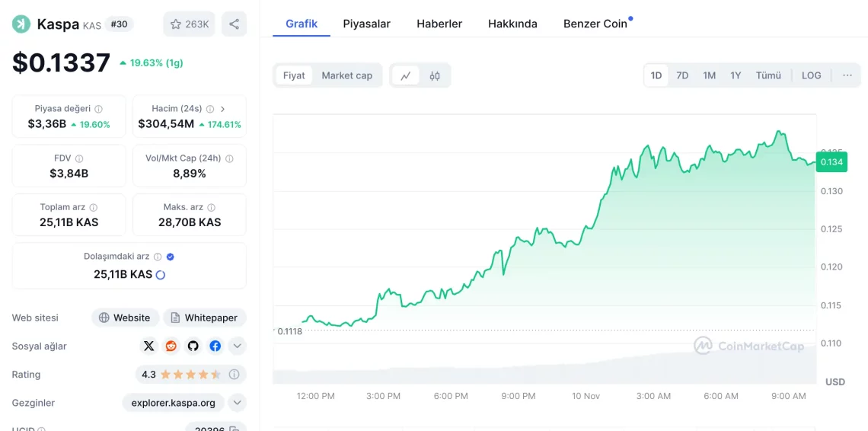Click the #30 rank badge
The width and height of the screenshot is (868, 431).
coord(119,24)
